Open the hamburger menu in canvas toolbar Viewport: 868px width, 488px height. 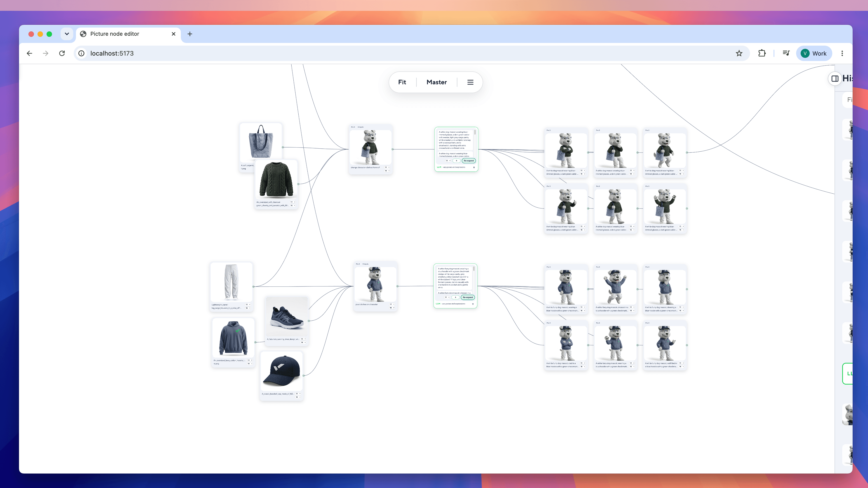[x=470, y=82]
